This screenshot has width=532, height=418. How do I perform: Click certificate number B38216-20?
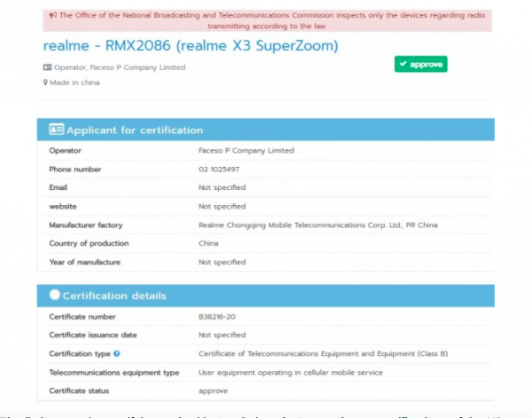[x=218, y=317]
